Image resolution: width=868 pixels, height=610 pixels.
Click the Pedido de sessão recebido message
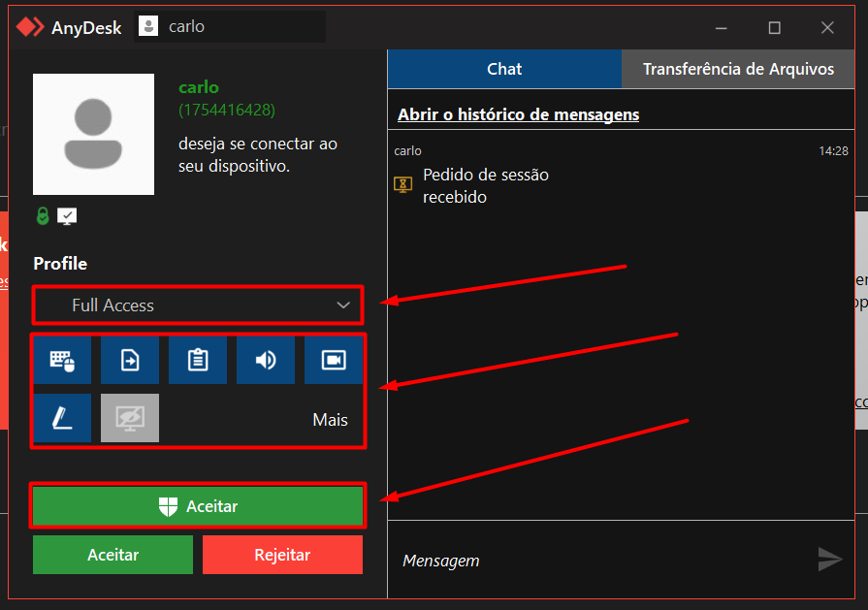pyautogui.click(x=486, y=186)
